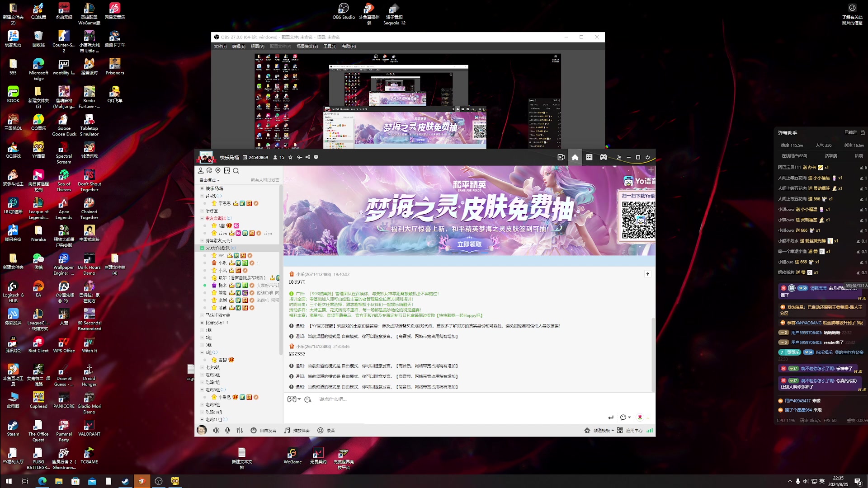Collapse the 歌友会调试 channel node
Viewport: 868px width, 488px height.
point(202,218)
